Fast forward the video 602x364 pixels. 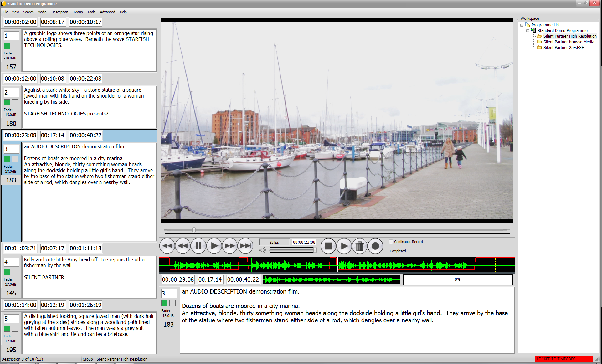(230, 246)
